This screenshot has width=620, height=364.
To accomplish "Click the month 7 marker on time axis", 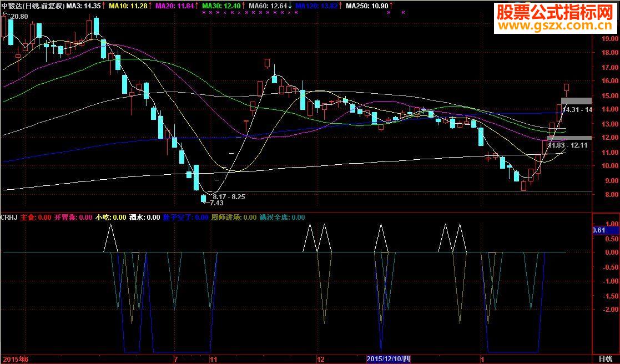I will click(x=176, y=360).
